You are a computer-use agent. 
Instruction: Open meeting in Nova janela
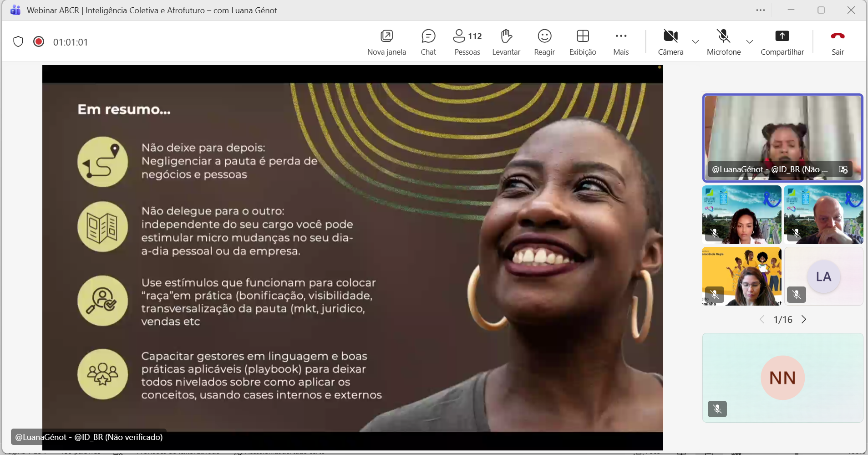[x=386, y=42]
